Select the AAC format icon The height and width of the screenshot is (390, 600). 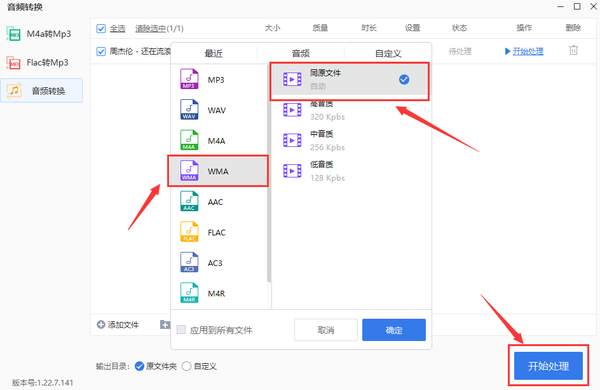tap(189, 201)
